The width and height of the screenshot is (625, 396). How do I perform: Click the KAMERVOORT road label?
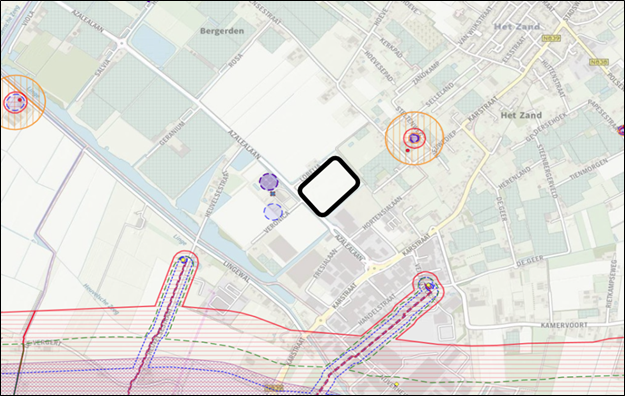coord(564,325)
